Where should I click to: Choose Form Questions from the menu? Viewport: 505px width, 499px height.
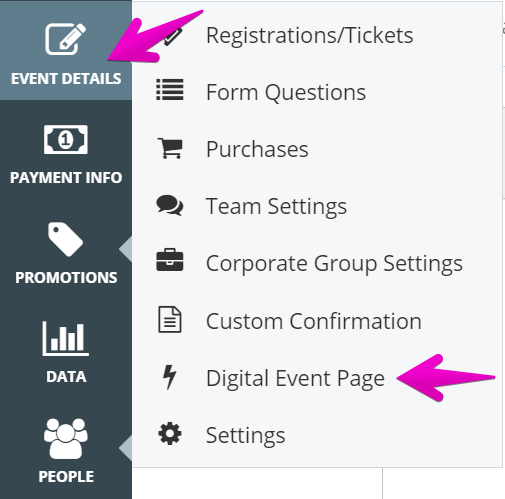coord(286,92)
